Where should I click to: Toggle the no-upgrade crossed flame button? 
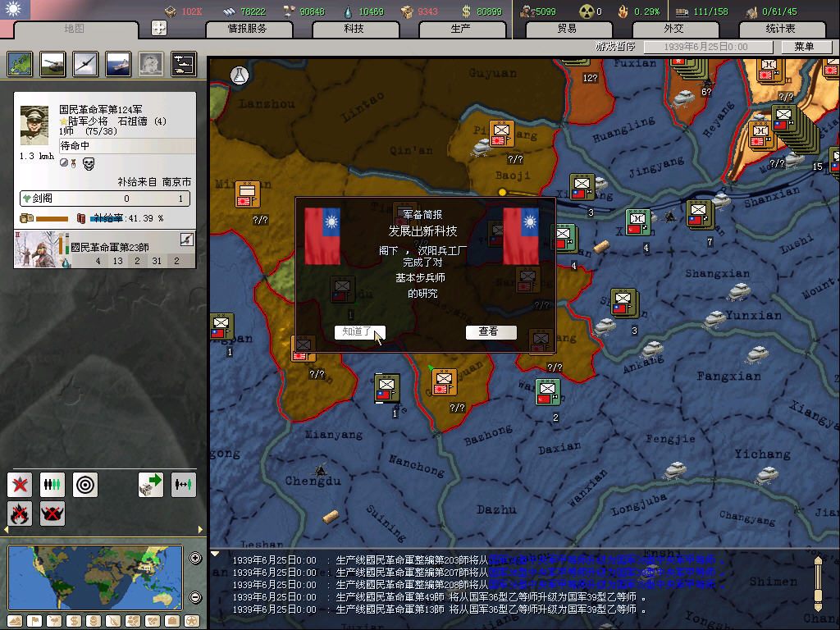click(20, 514)
